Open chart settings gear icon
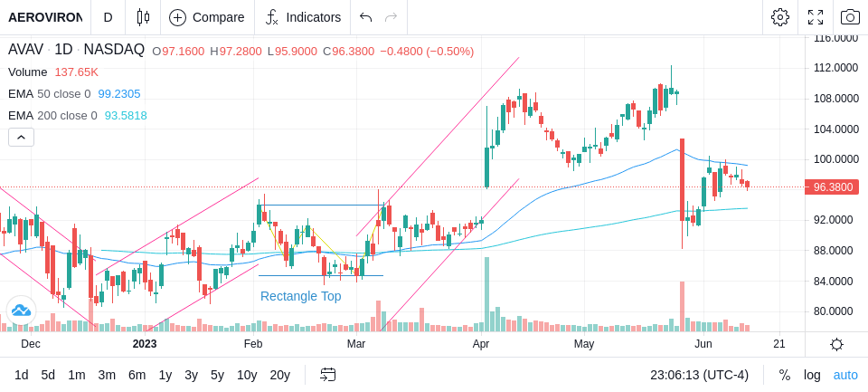Screen dimensions: 868x392 tap(780, 17)
